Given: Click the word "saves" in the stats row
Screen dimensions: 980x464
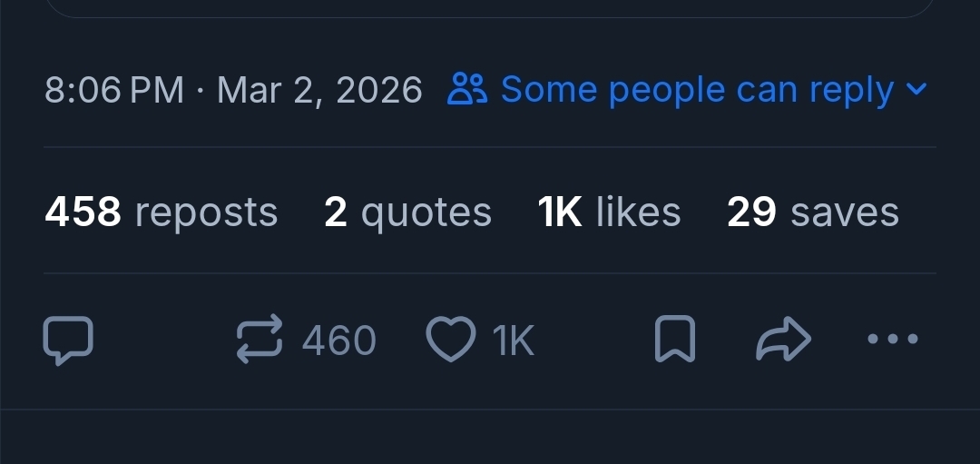Looking at the screenshot, I should click(x=844, y=212).
